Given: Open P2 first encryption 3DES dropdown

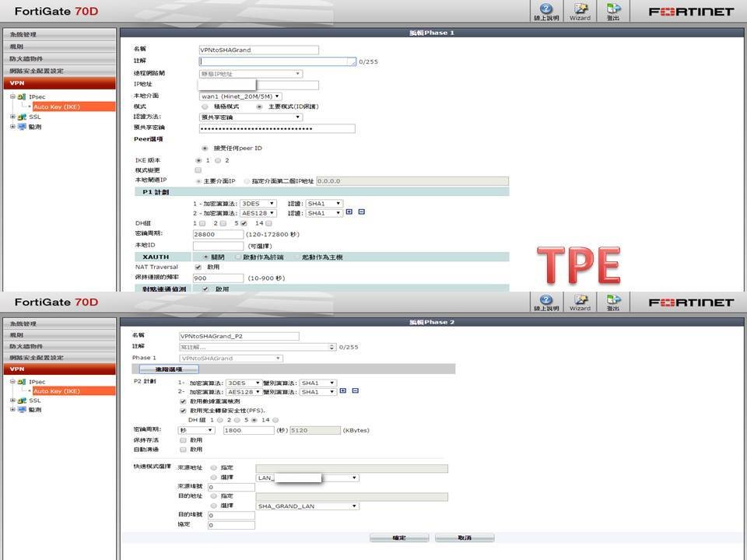Looking at the screenshot, I should click(244, 383).
